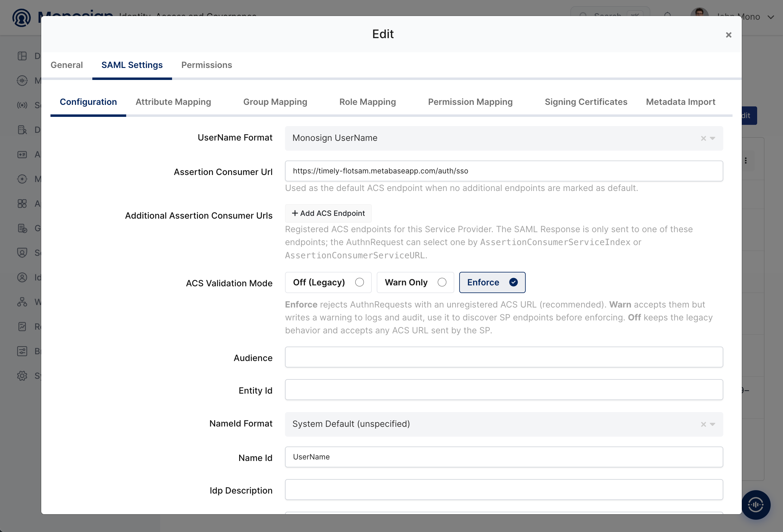Click the four-squares apps icon in the background sidebar
The height and width of the screenshot is (532, 783).
pyautogui.click(x=22, y=203)
